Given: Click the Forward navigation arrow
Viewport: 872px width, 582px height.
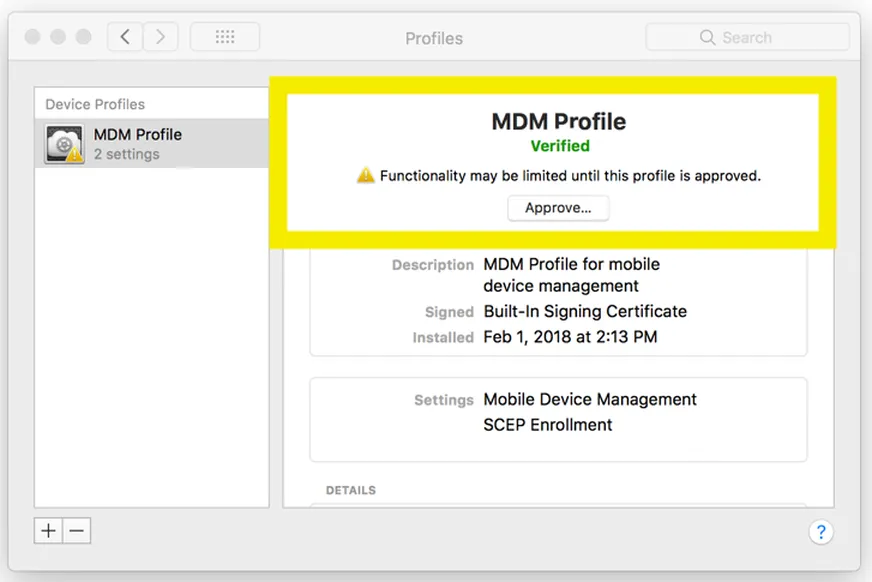Looking at the screenshot, I should coord(160,36).
